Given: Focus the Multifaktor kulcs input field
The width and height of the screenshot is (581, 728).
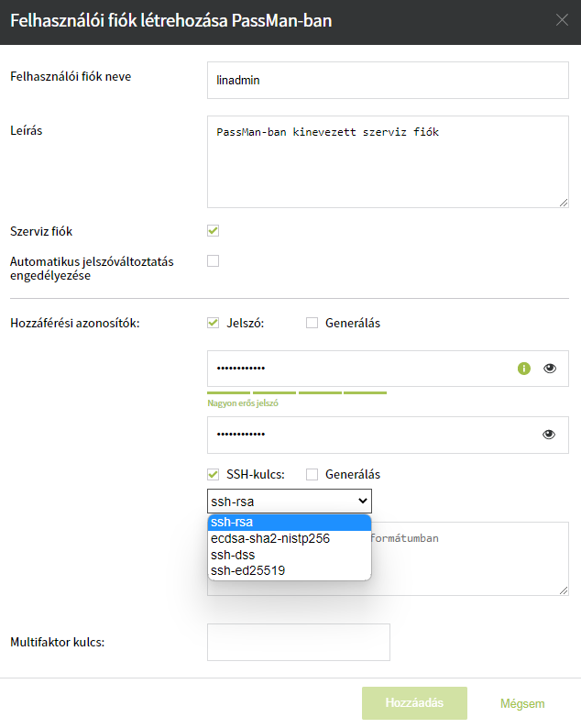Looking at the screenshot, I should pos(299,642).
